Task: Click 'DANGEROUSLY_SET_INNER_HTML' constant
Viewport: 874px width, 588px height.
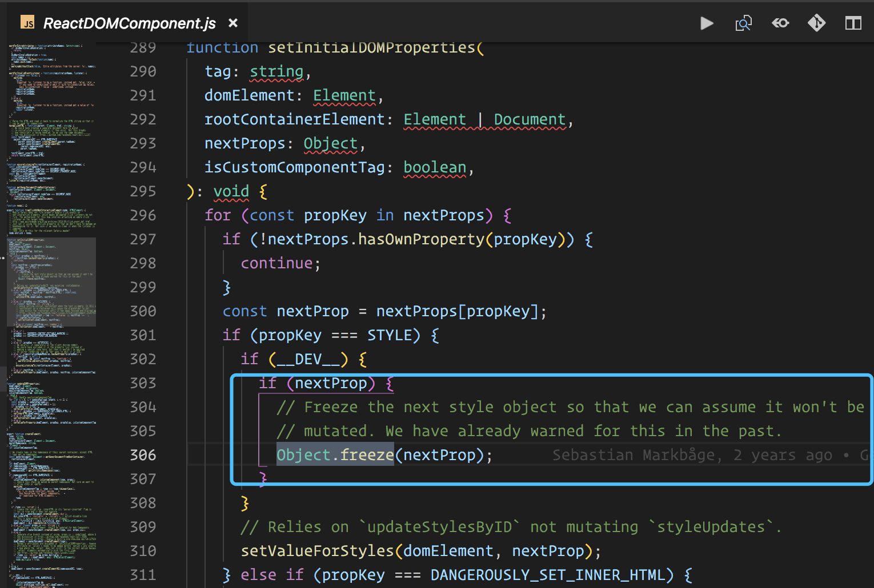Action: click(x=547, y=575)
